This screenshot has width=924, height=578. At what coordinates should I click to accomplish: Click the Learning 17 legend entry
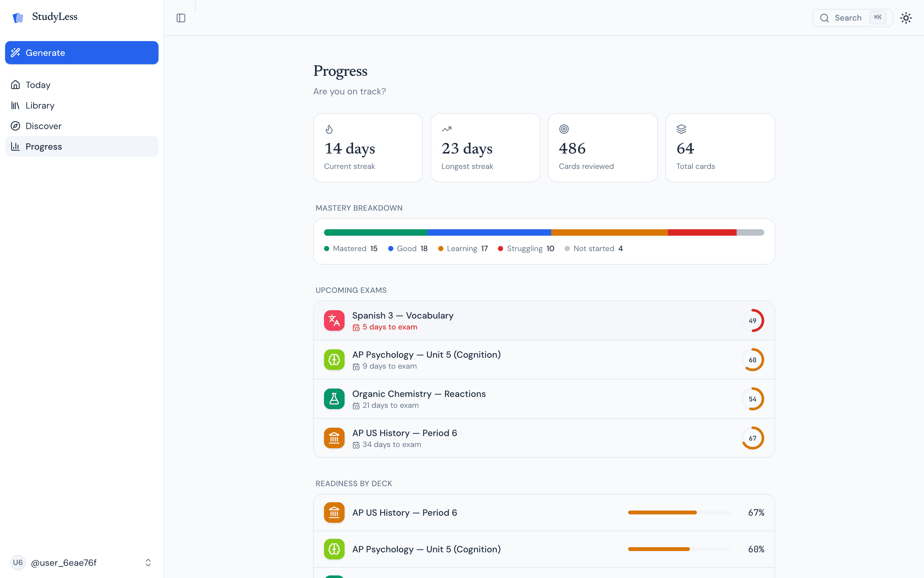tap(463, 249)
